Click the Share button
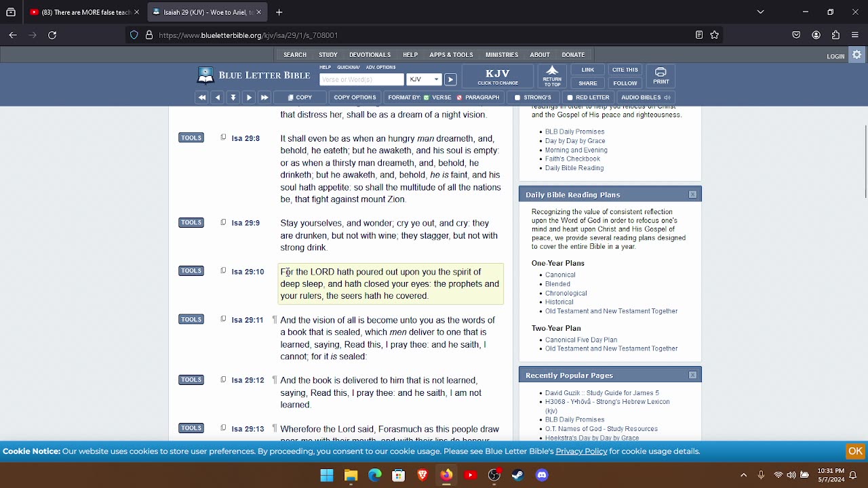This screenshot has height=488, width=868. click(588, 83)
